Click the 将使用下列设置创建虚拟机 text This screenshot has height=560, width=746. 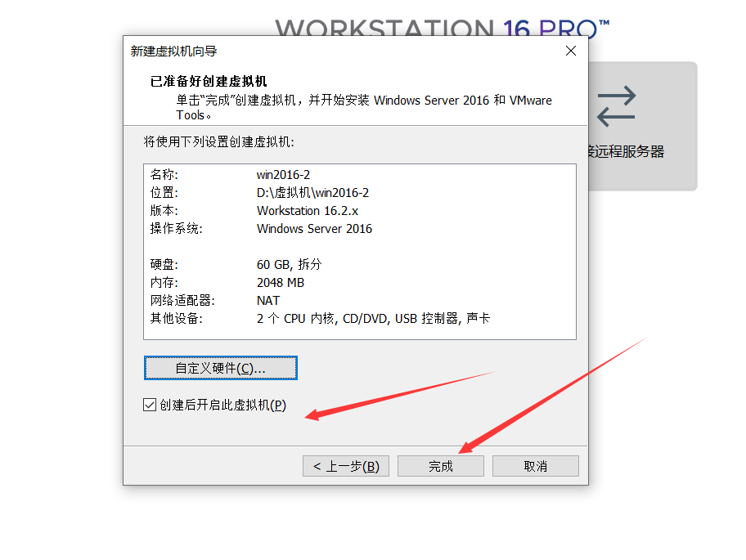[218, 141]
